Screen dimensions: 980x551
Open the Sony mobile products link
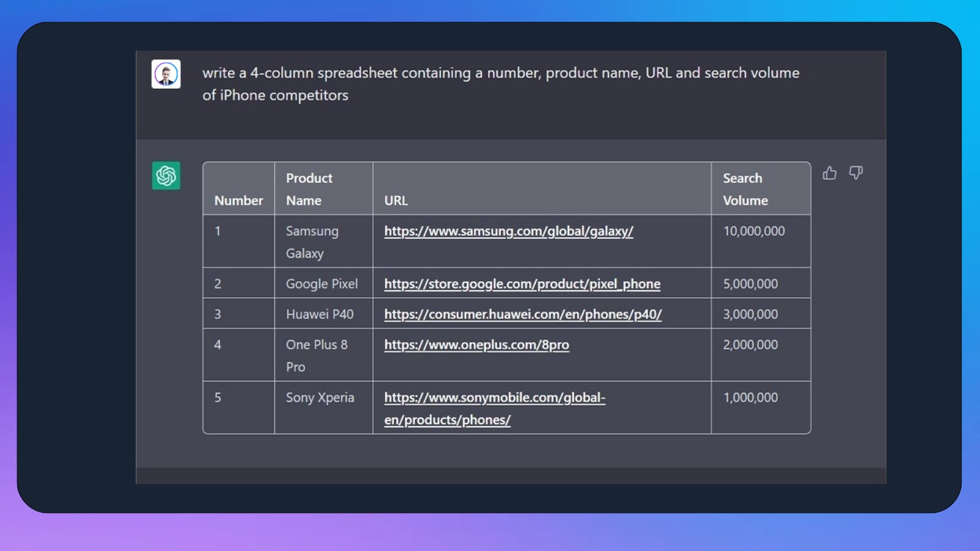pyautogui.click(x=494, y=408)
